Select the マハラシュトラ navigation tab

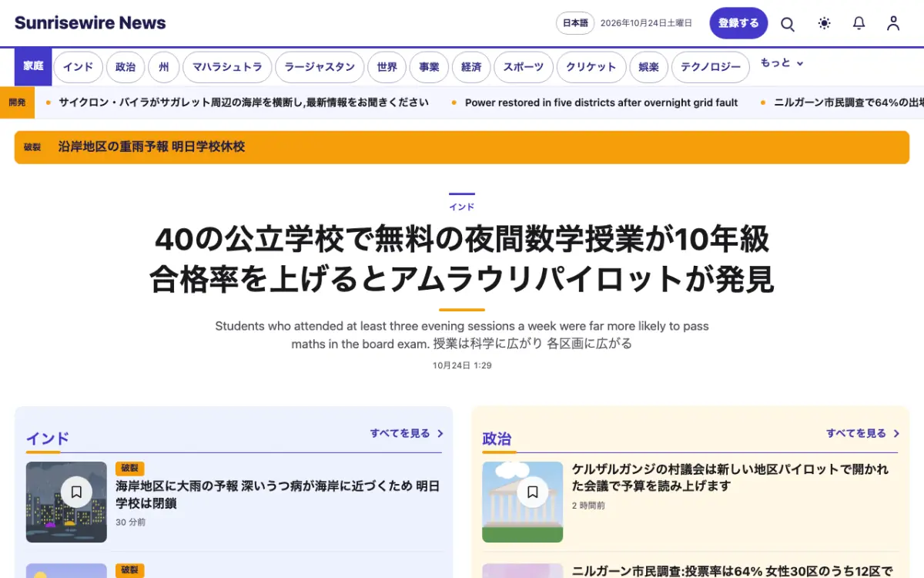tap(227, 67)
